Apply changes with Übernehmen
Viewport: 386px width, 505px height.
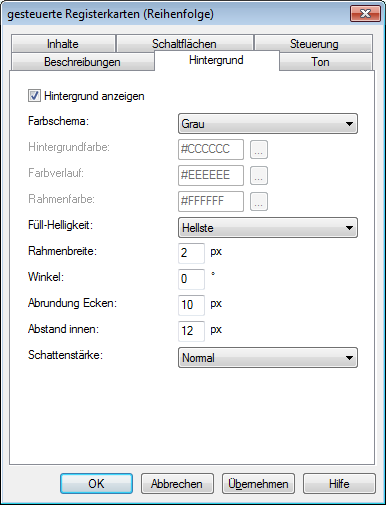click(x=258, y=483)
